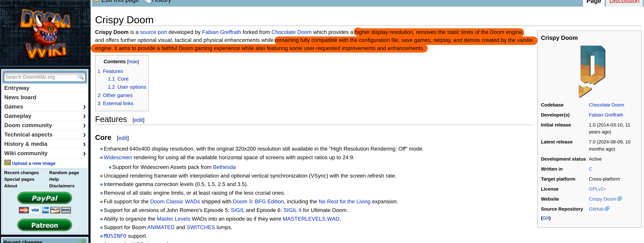Donate via the PayPal button
644x243 pixels.
[44, 198]
